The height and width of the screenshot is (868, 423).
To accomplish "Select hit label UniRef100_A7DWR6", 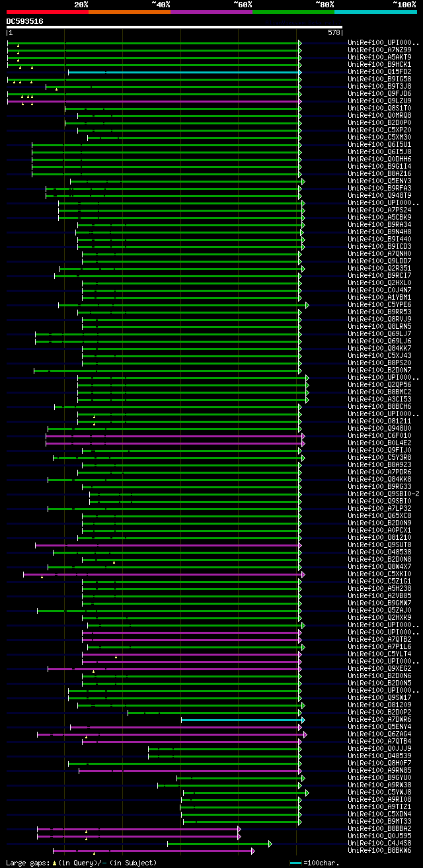I will (x=379, y=720).
